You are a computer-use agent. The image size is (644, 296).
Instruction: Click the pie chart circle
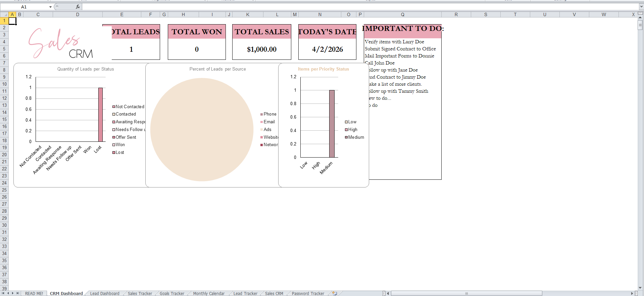coord(202,130)
